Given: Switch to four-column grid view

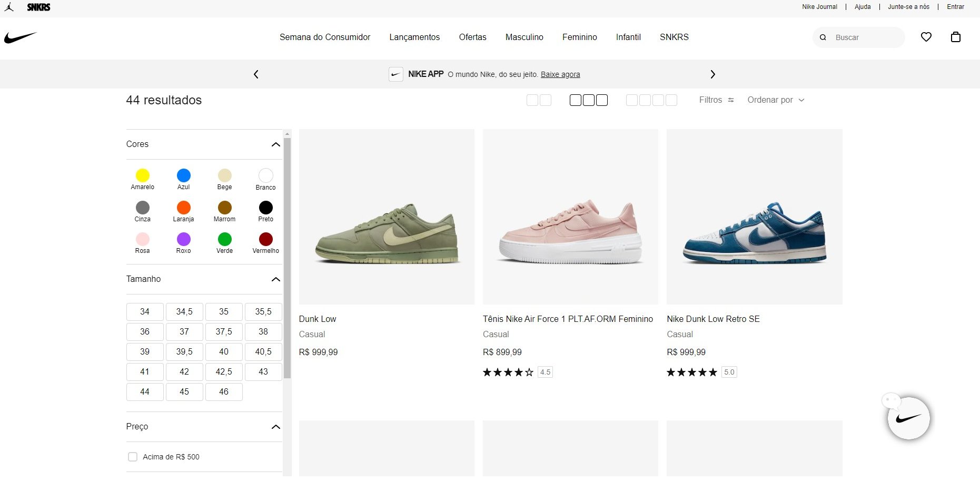Looking at the screenshot, I should pyautogui.click(x=651, y=100).
